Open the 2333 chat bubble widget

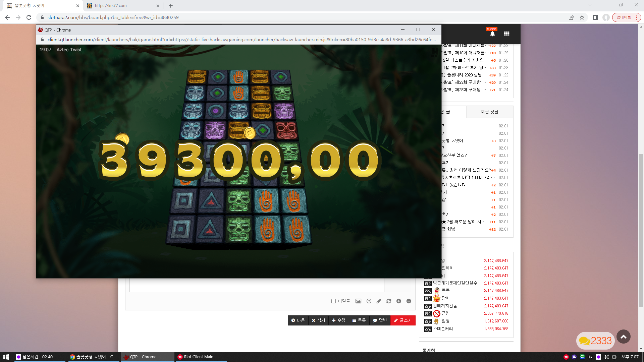pyautogui.click(x=595, y=341)
